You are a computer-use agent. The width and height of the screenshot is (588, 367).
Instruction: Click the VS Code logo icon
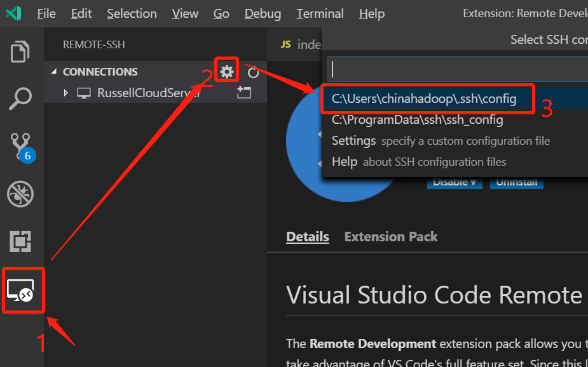click(x=13, y=13)
